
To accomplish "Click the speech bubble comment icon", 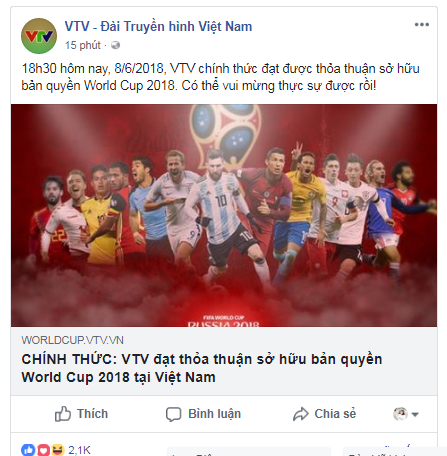I will click(174, 414).
